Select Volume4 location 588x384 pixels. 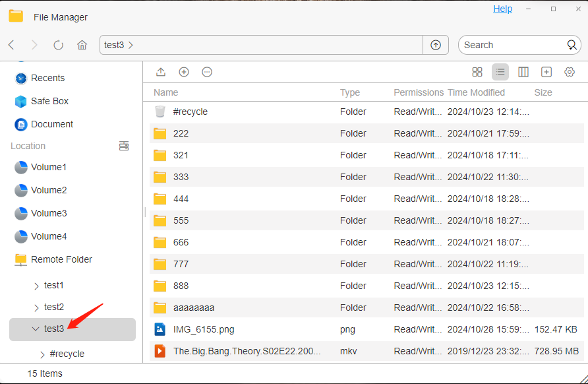[40, 236]
